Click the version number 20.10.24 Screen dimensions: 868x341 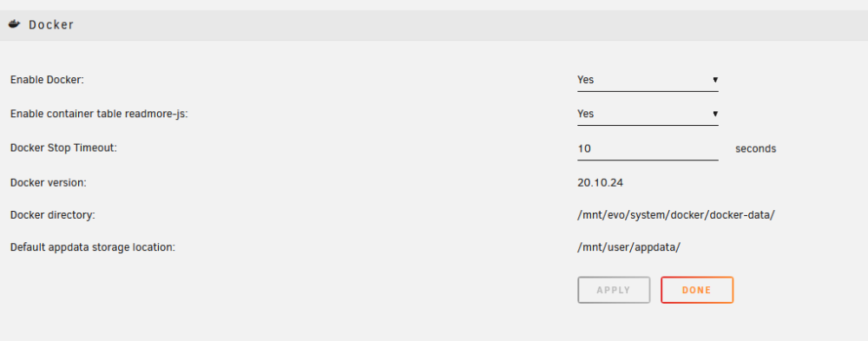coord(600,182)
